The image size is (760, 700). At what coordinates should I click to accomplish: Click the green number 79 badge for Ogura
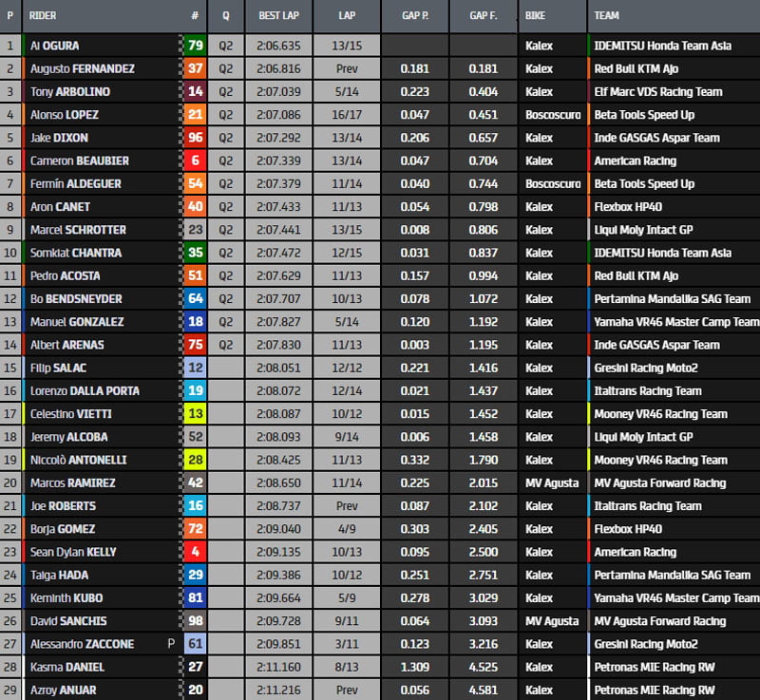[194, 46]
